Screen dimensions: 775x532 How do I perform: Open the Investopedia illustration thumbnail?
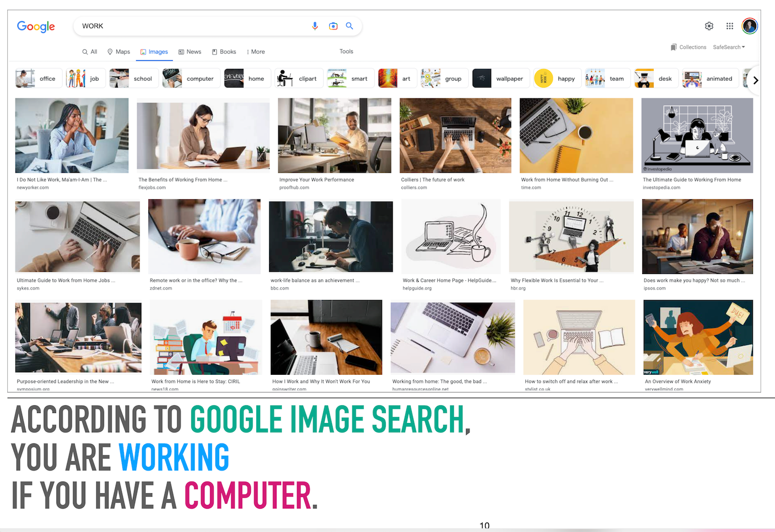tap(697, 136)
